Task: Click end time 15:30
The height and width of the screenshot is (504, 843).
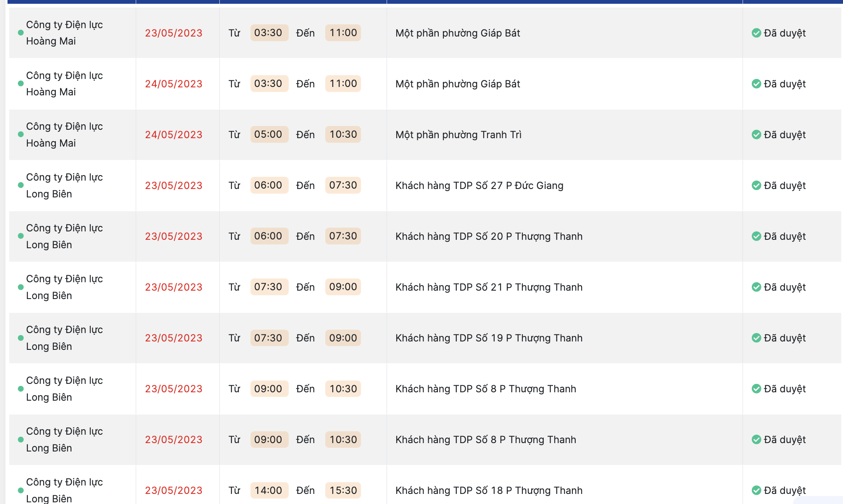Action: click(x=343, y=490)
